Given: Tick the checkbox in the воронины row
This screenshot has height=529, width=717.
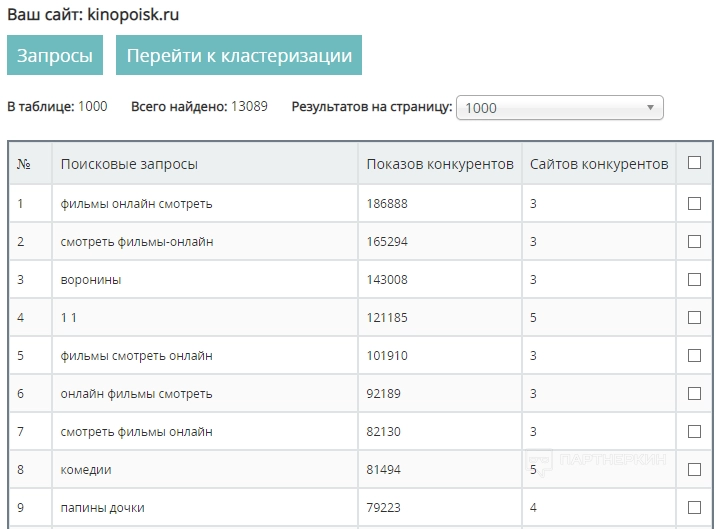Looking at the screenshot, I should (694, 280).
